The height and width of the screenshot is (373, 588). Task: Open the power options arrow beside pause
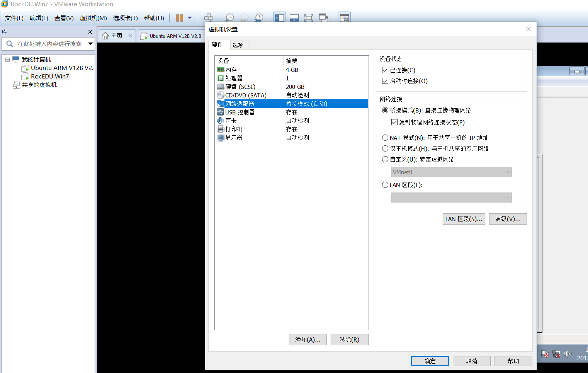[190, 18]
